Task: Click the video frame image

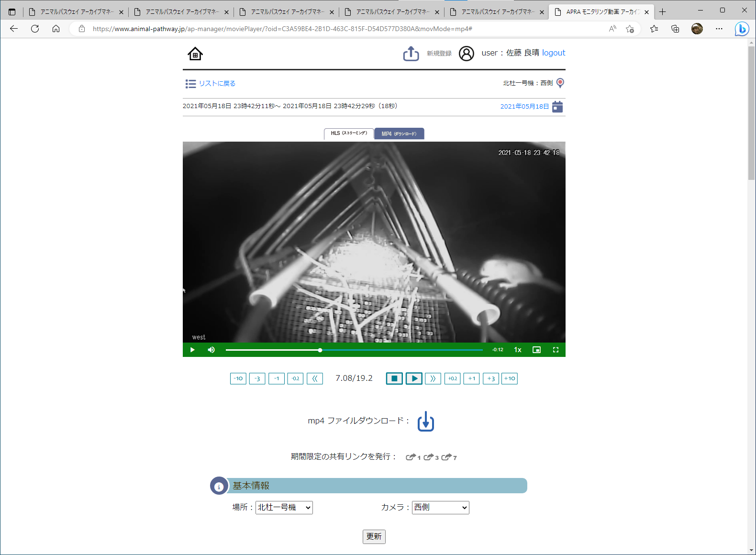Action: [374, 242]
